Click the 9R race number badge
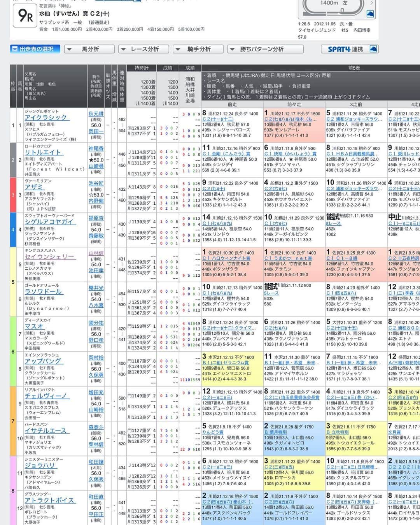The width and height of the screenshot is (420, 525). (25, 15)
